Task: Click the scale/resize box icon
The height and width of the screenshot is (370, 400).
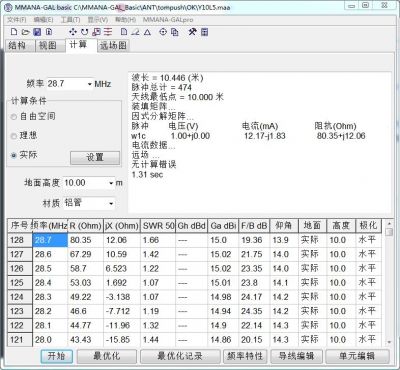Action: [96, 32]
